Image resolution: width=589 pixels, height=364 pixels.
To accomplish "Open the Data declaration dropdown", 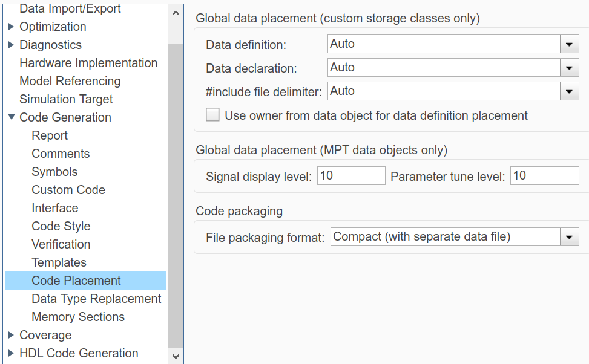I will [x=569, y=68].
